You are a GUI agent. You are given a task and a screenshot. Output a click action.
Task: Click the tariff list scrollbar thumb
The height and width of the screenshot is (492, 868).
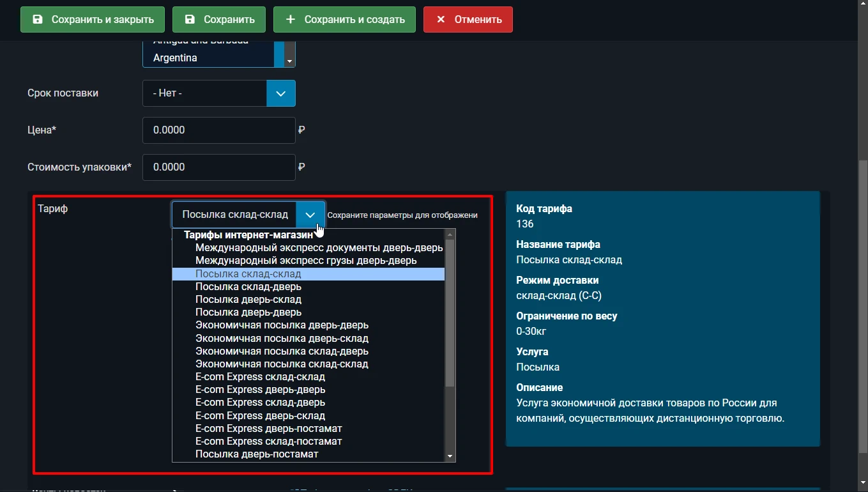pos(450,313)
